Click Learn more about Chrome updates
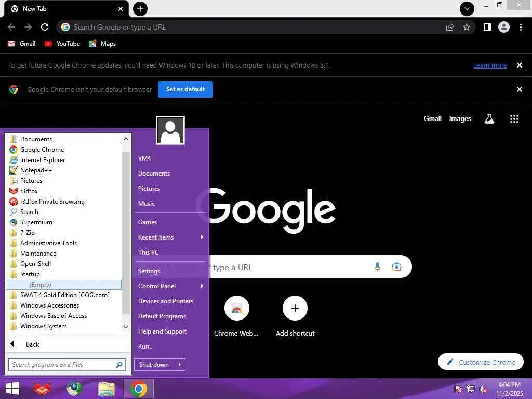 point(490,65)
